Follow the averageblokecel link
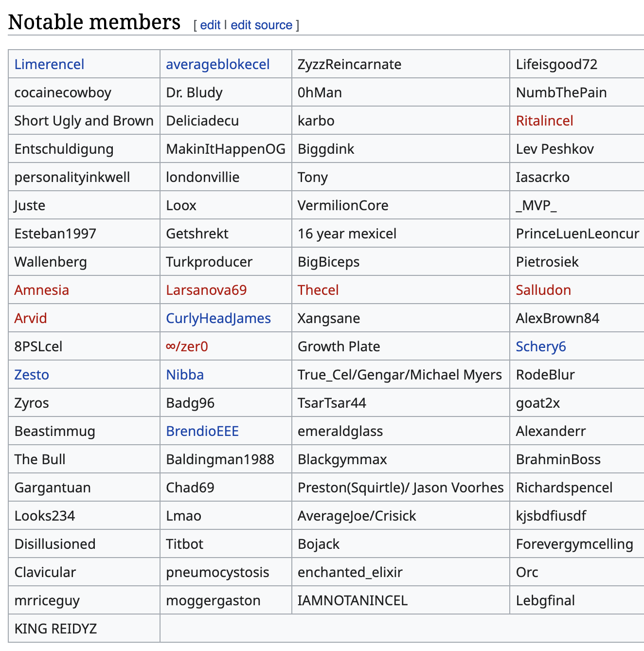 (217, 64)
